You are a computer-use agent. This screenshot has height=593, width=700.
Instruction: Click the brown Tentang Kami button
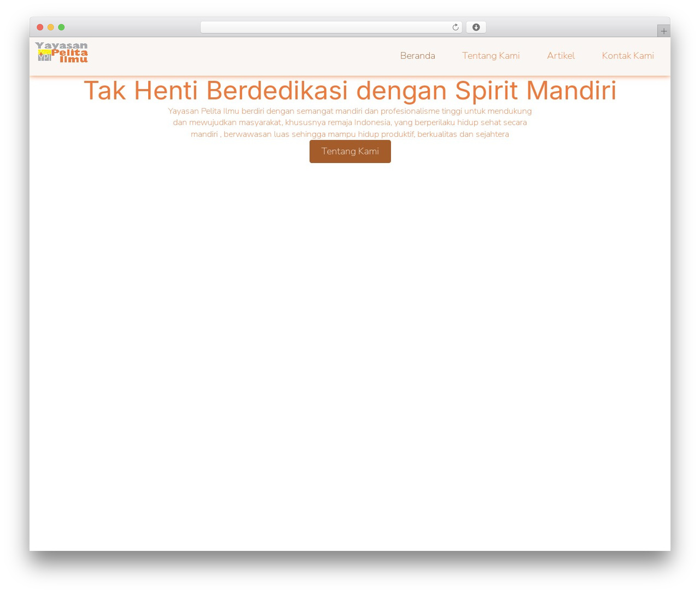click(350, 152)
